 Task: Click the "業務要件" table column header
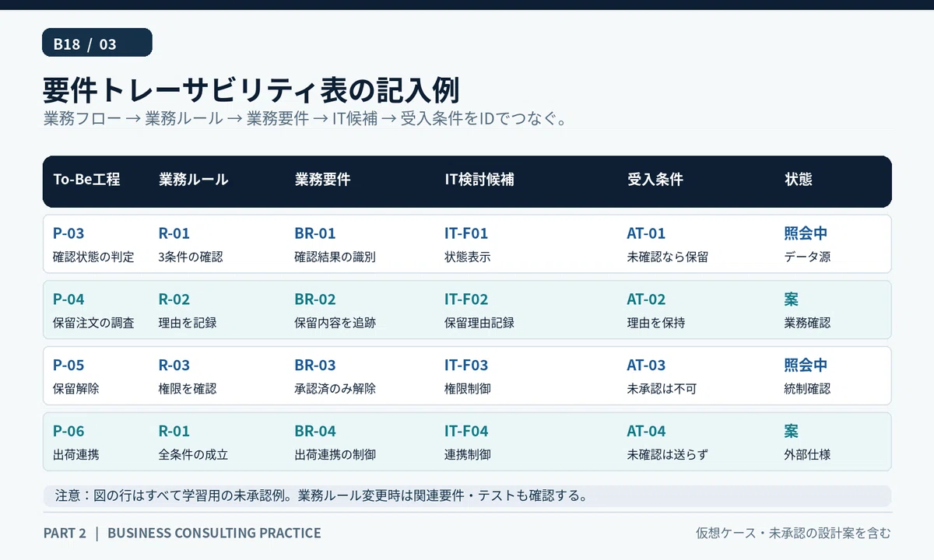pos(322,180)
